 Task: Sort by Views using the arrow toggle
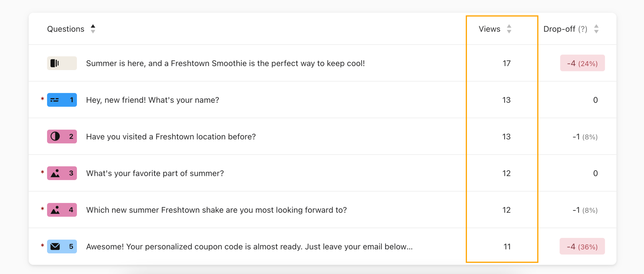[x=509, y=29]
